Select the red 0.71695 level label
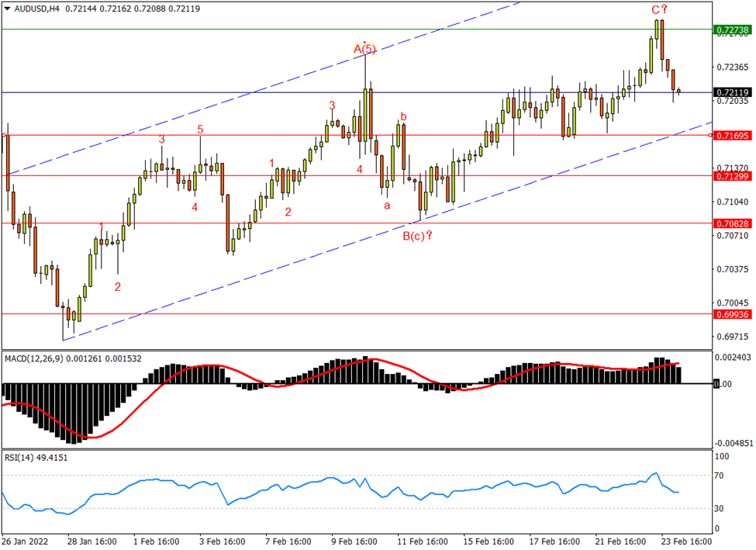Image resolution: width=756 pixels, height=550 pixels. click(733, 136)
